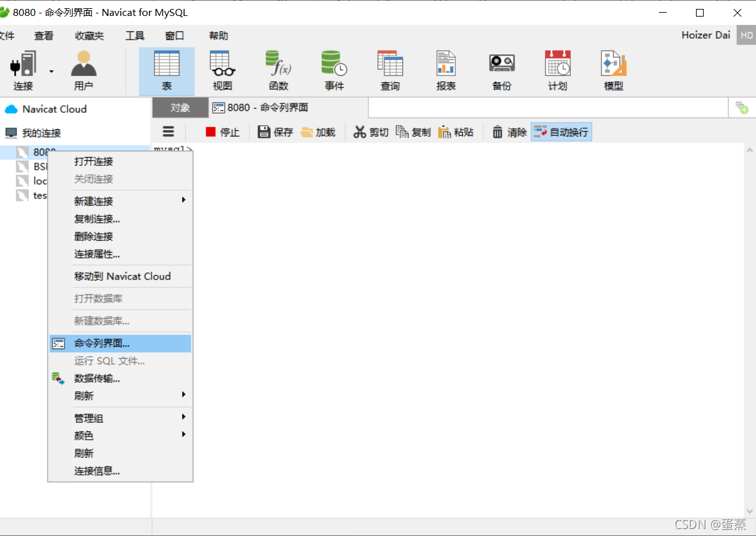Click the Connection (连接) plug icon

tap(22, 70)
